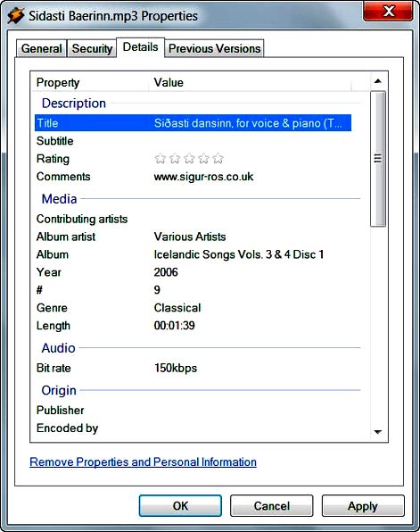Click the vertical scrollbar thumb
The width and height of the screenshot is (420, 532).
pos(378,159)
